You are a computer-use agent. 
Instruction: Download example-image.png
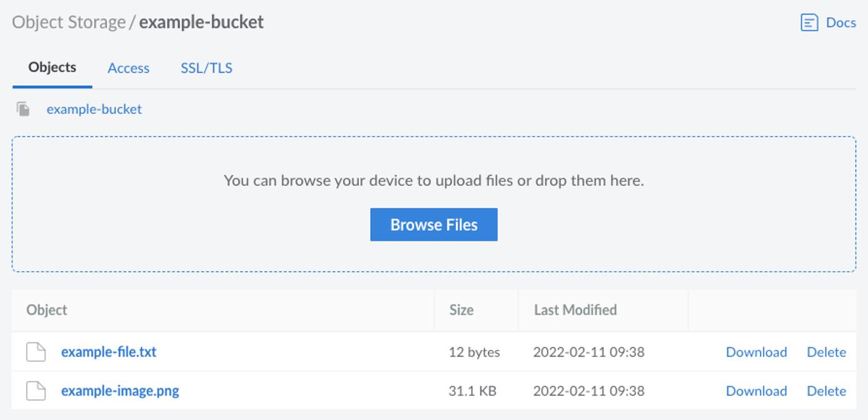click(x=756, y=391)
